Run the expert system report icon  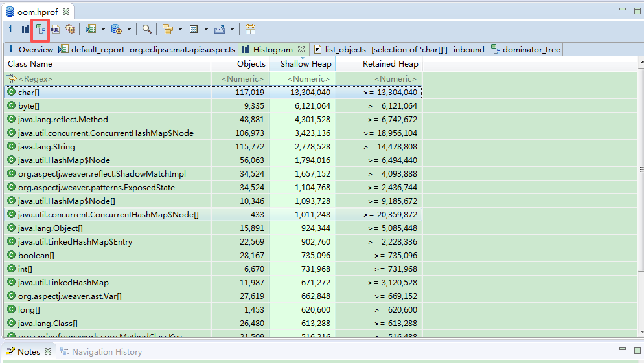coord(91,29)
